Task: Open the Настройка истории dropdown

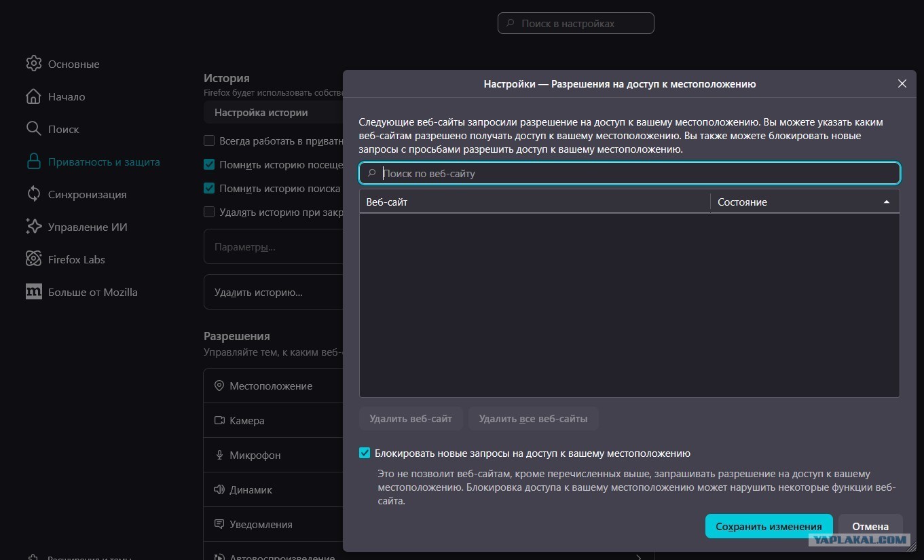Action: 272,113
